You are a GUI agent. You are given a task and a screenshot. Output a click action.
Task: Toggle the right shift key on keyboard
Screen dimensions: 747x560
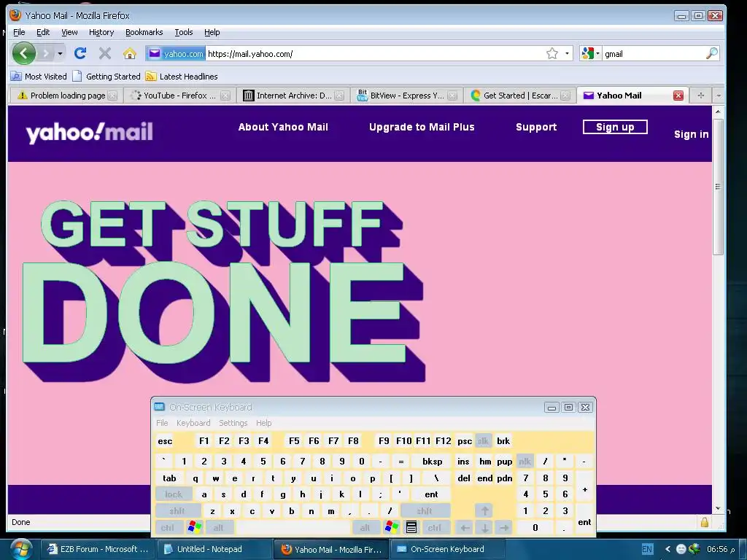point(425,511)
